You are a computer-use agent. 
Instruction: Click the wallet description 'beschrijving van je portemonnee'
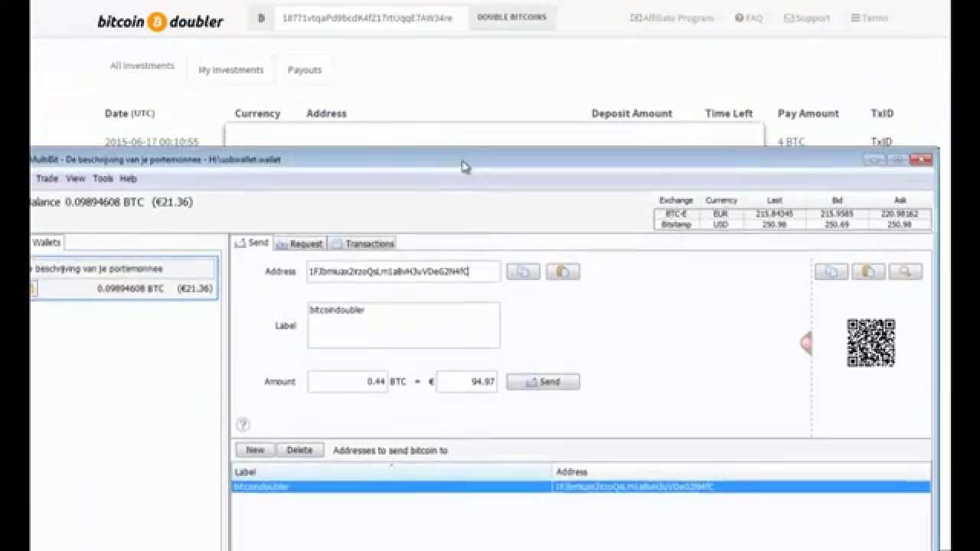click(99, 269)
